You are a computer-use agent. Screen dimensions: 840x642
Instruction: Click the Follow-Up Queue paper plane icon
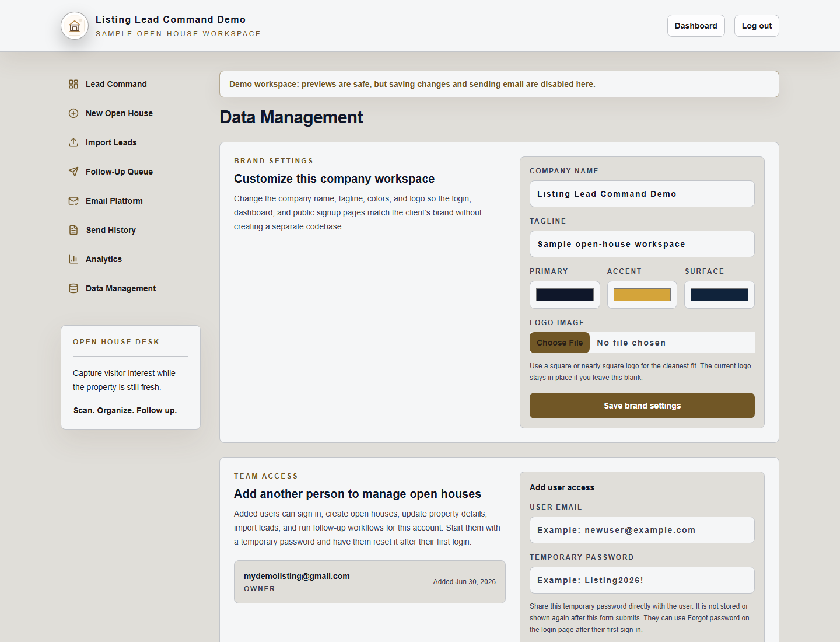[x=73, y=172]
